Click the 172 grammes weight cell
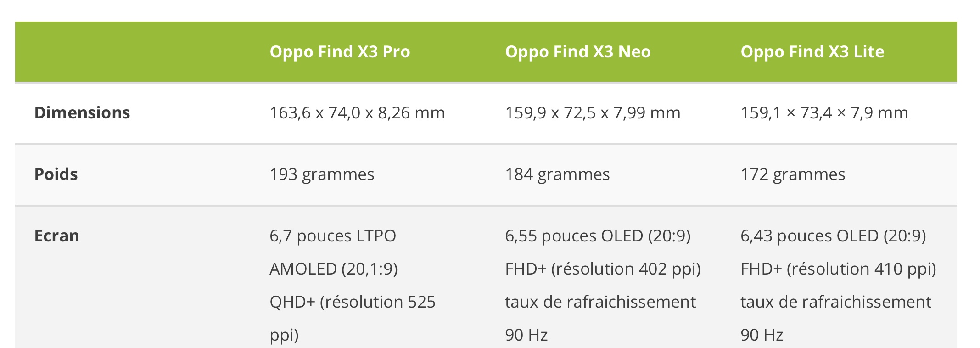The height and width of the screenshot is (348, 980). 793,174
